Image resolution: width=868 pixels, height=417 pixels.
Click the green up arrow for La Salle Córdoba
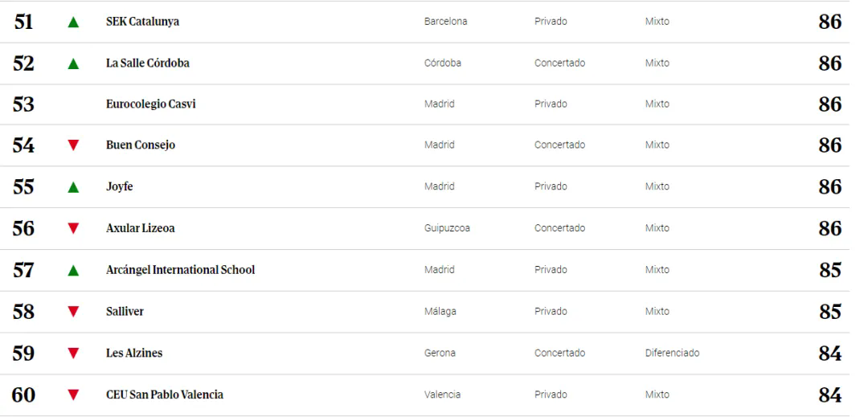(x=73, y=63)
